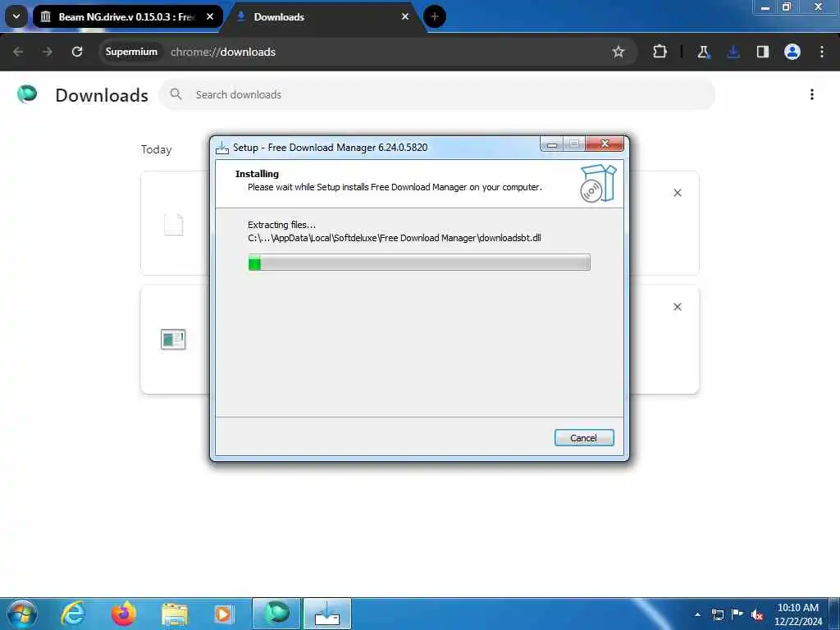Click the downloadsbt.dll file path text

pos(395,238)
